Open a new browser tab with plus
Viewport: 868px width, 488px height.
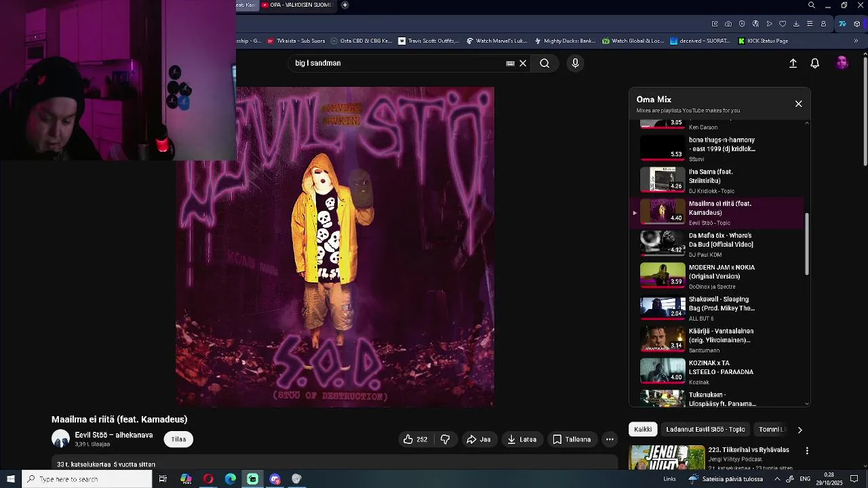pyautogui.click(x=344, y=5)
